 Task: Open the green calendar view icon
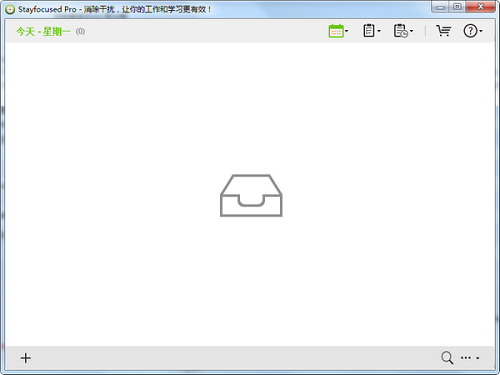[336, 31]
